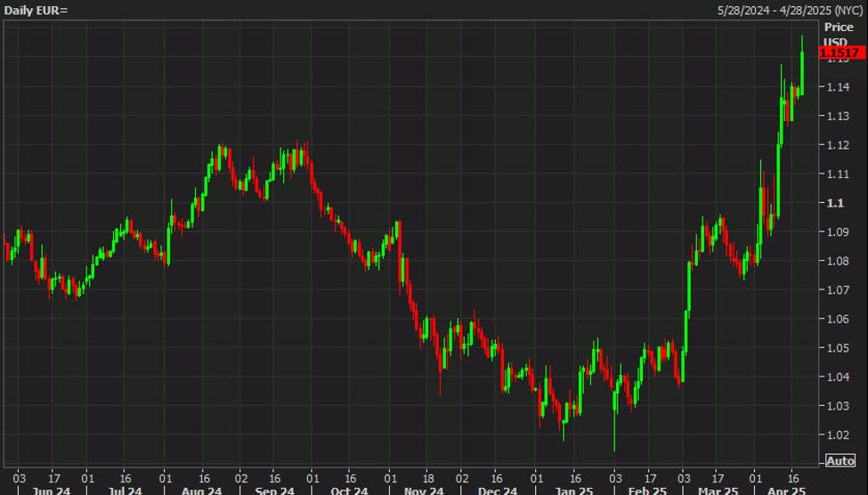Image resolution: width=868 pixels, height=495 pixels.
Task: Click the Price USD axis header
Action: [x=838, y=35]
